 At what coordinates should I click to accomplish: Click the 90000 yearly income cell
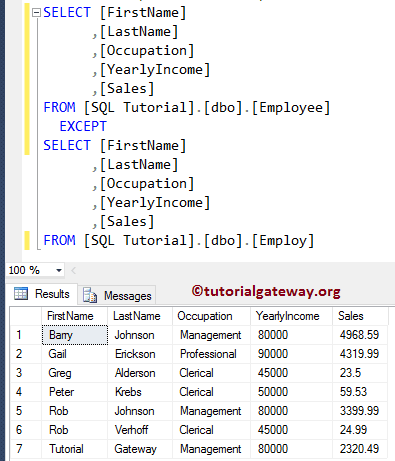[291, 354]
